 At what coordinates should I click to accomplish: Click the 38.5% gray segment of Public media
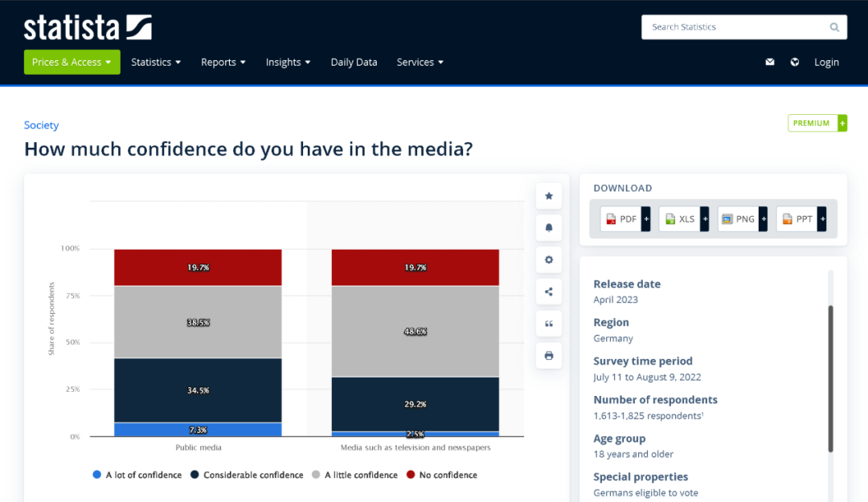coord(199,322)
